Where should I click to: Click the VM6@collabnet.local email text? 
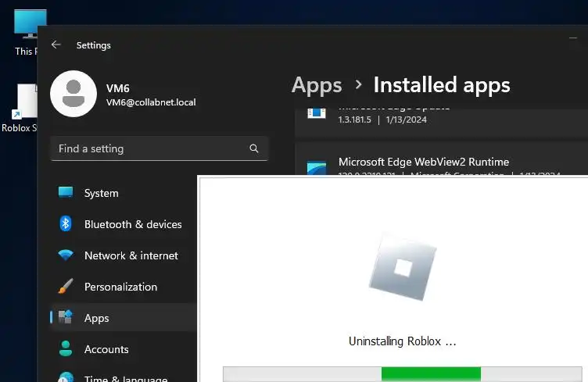click(151, 102)
